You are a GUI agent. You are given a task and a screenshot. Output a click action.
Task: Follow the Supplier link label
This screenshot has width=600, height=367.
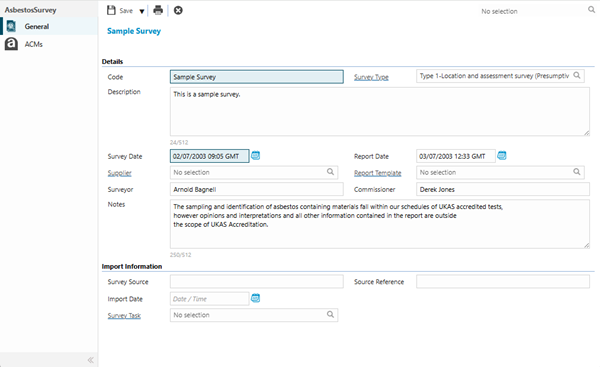[x=119, y=173]
